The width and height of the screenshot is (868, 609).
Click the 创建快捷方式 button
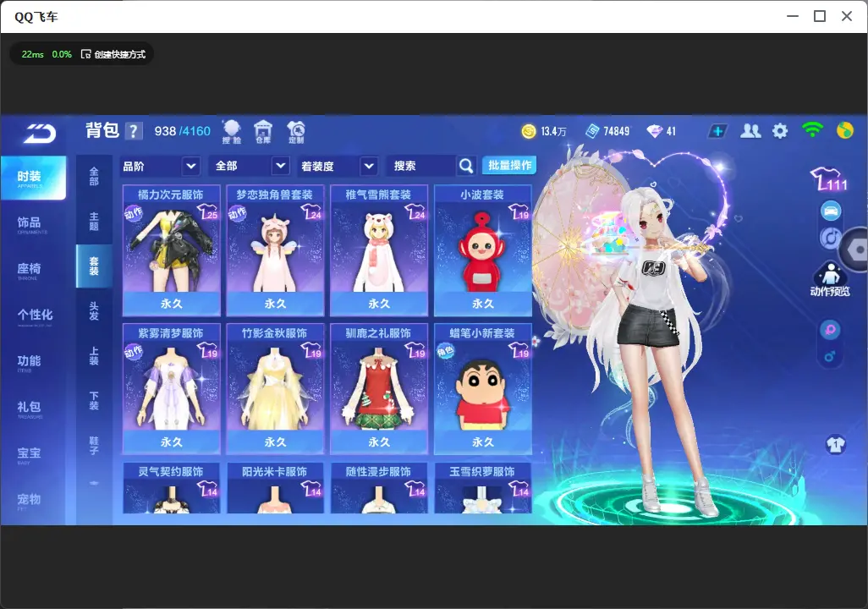[113, 54]
